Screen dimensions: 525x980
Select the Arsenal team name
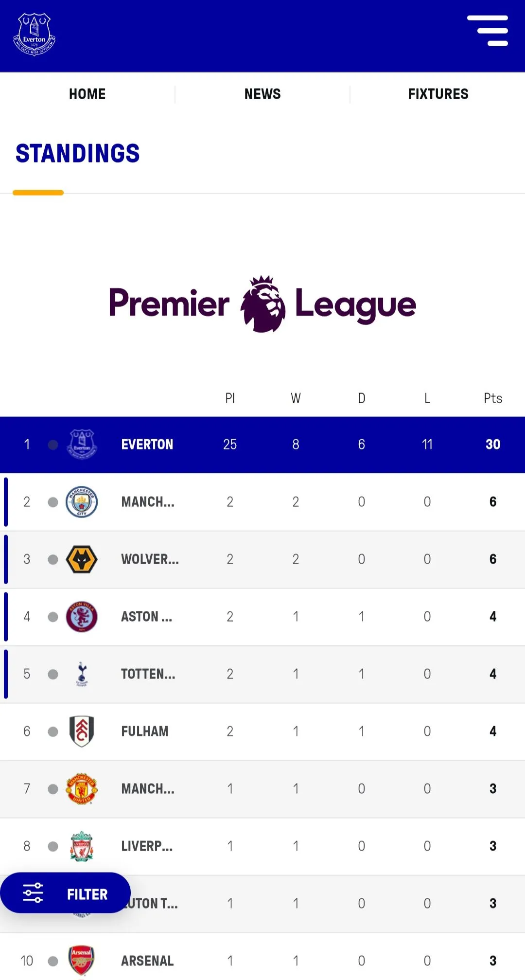[147, 961]
